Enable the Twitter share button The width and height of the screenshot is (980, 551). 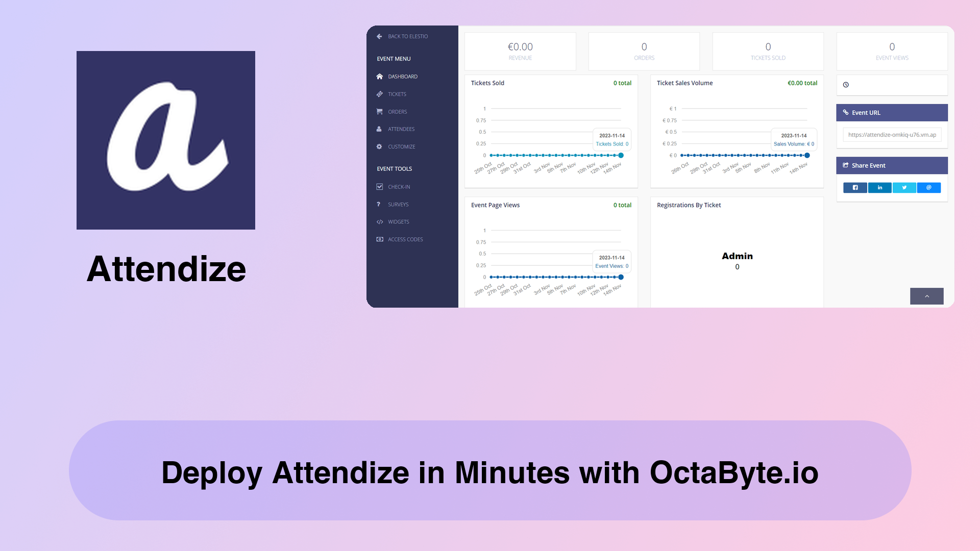coord(904,187)
